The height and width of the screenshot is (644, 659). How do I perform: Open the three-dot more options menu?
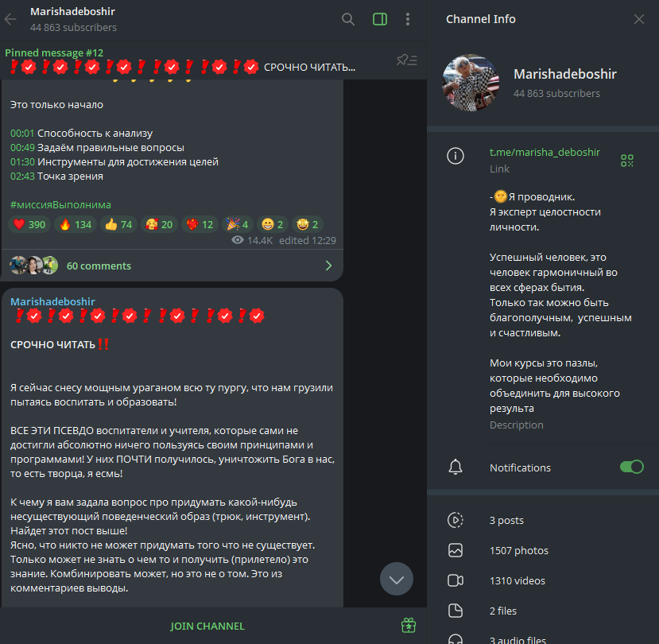[x=408, y=19]
